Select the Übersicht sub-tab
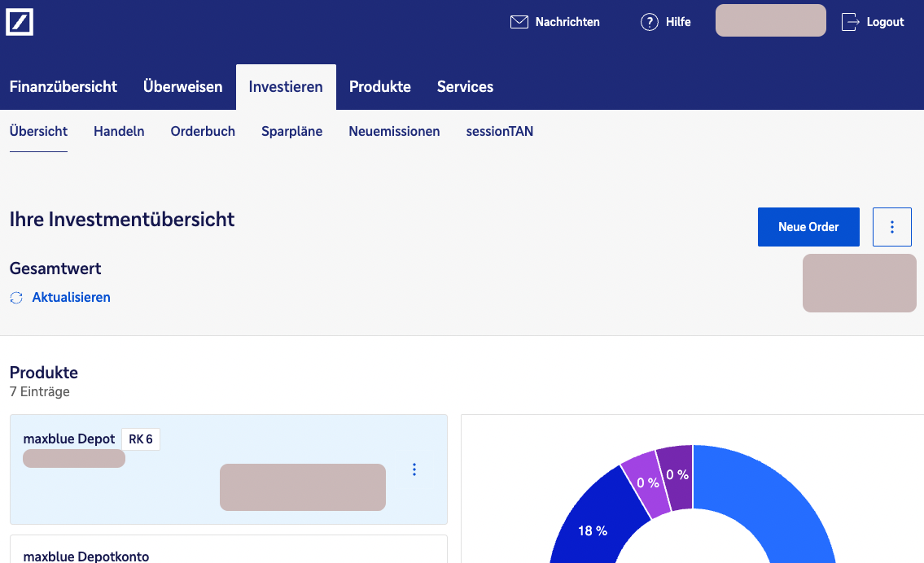Viewport: 924px width, 563px height. [38, 131]
